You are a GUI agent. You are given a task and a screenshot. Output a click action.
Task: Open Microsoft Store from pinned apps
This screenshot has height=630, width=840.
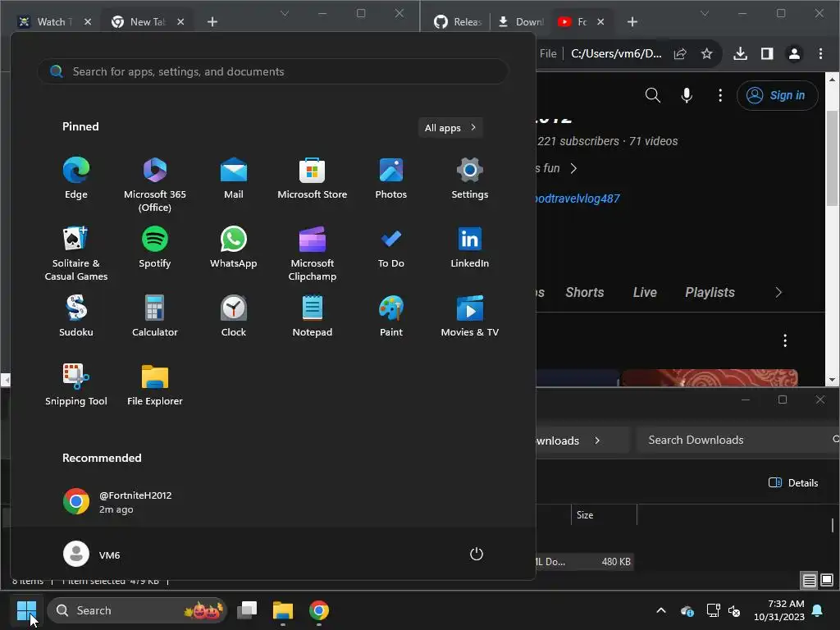(313, 178)
